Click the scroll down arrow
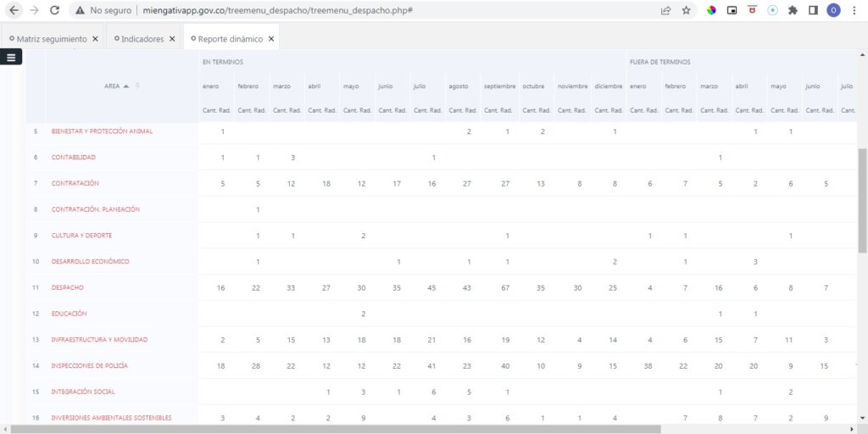868x434 pixels. (x=862, y=418)
